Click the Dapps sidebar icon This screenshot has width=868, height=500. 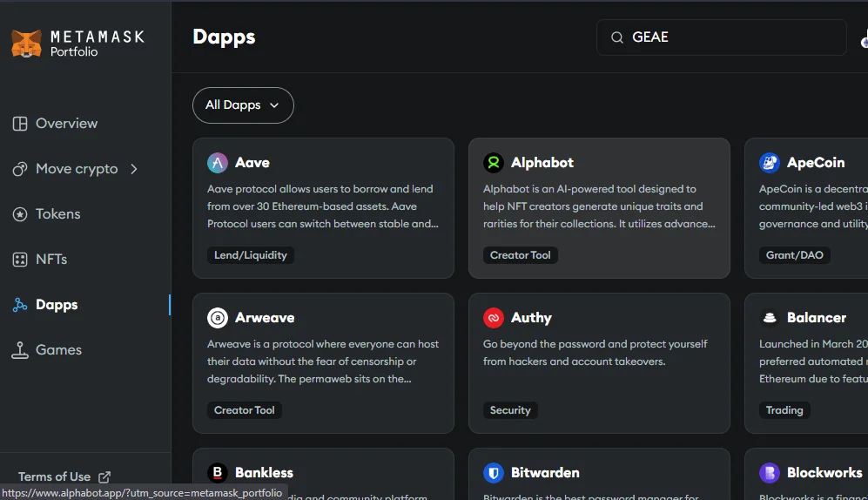point(20,305)
